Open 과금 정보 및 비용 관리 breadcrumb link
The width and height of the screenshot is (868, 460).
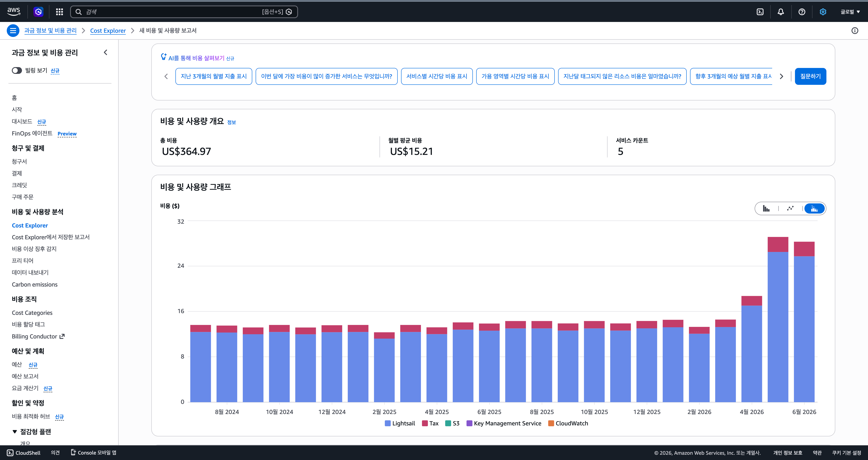50,31
